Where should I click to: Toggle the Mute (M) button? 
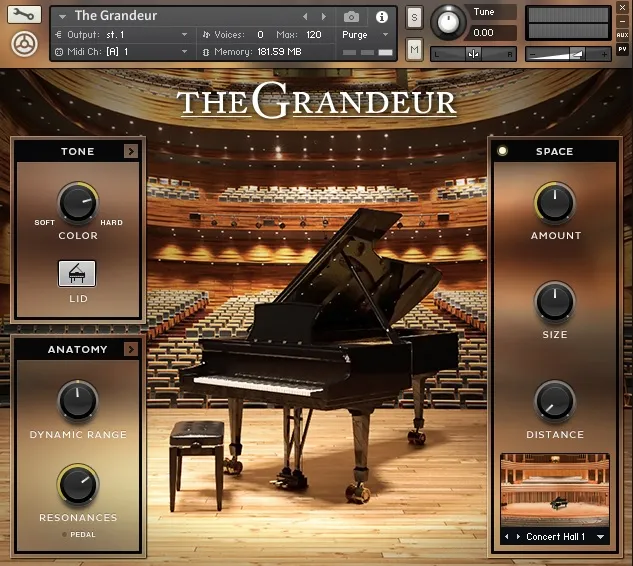(414, 50)
